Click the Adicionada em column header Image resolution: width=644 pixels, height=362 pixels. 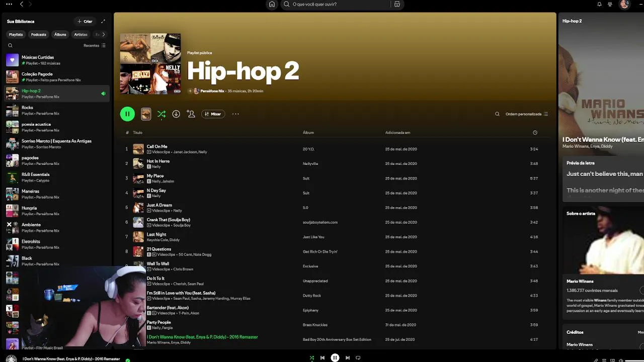tap(397, 133)
